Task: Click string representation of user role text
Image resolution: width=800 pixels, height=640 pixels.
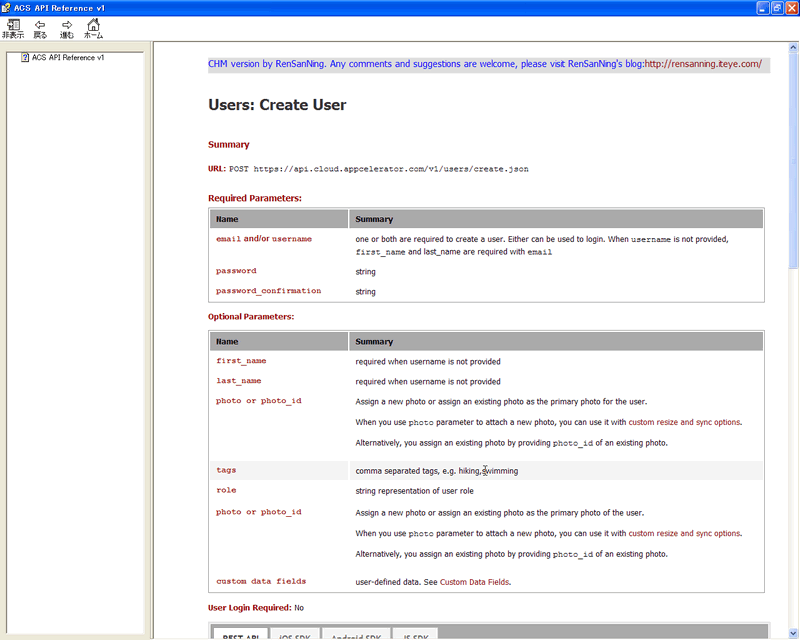Action: (414, 490)
